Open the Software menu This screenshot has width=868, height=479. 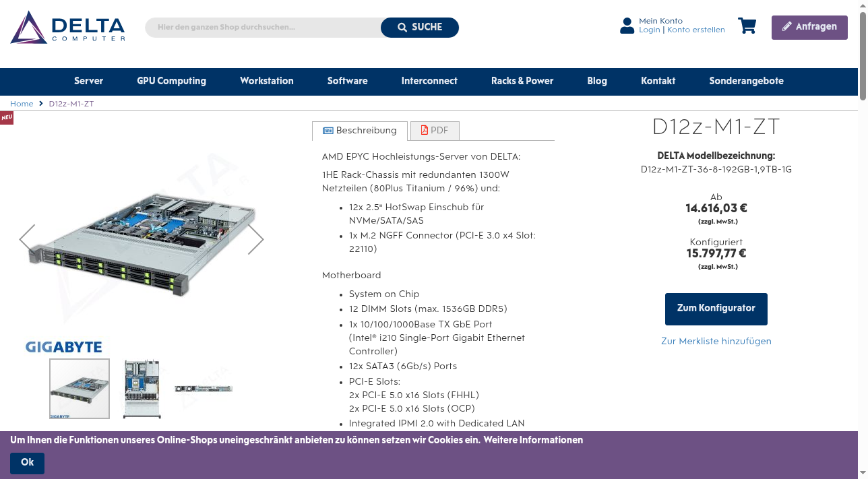coord(348,81)
